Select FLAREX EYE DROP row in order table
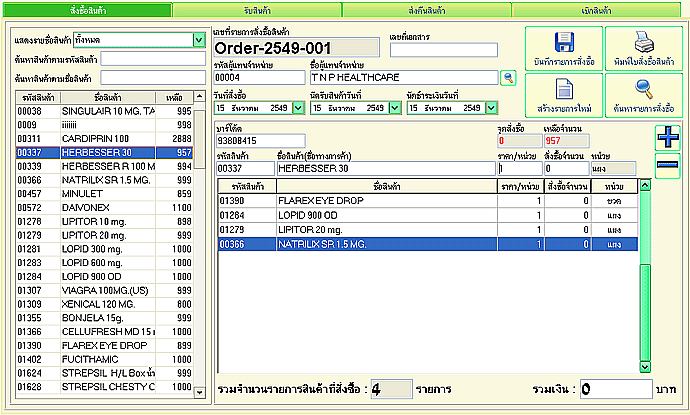The image size is (690, 415). [x=428, y=201]
